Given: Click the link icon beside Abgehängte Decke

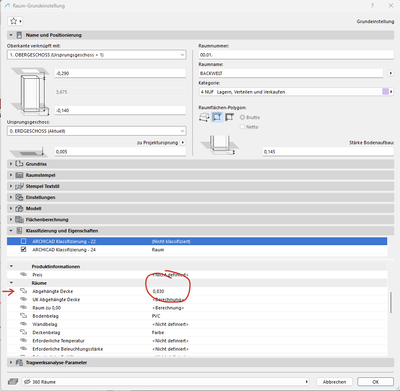Looking at the screenshot, I should coord(23,291).
